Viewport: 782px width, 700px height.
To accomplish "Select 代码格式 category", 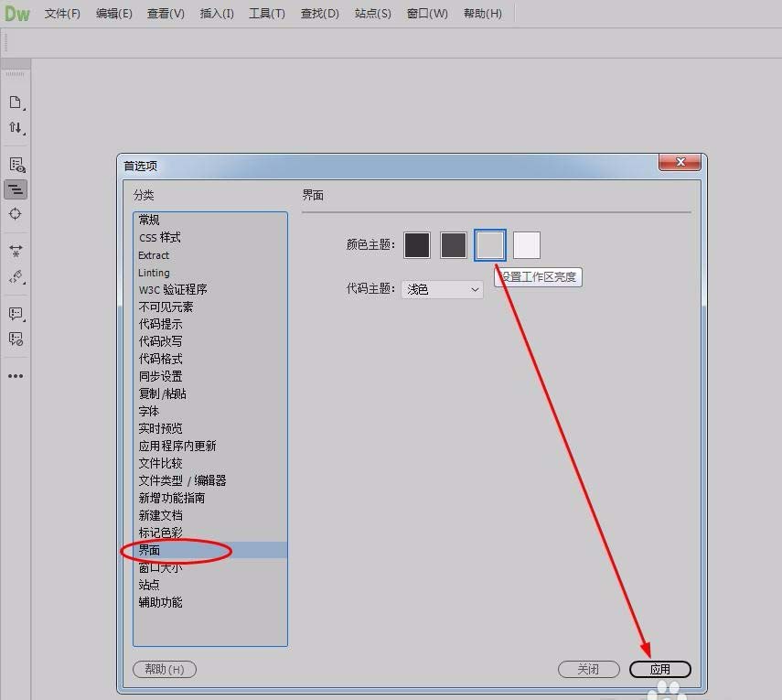I will click(210, 359).
